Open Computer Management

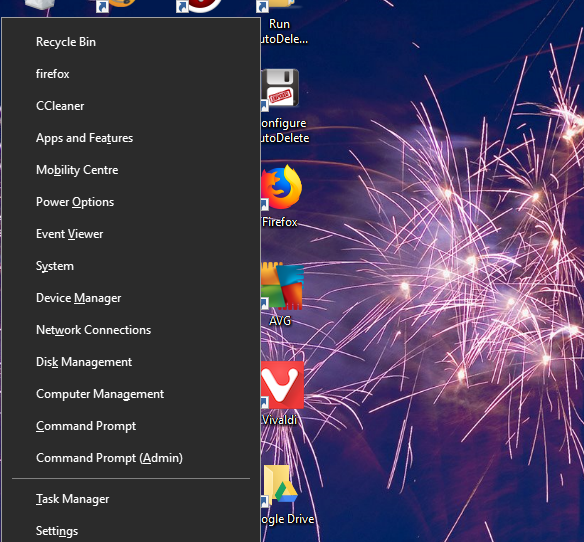(130, 394)
